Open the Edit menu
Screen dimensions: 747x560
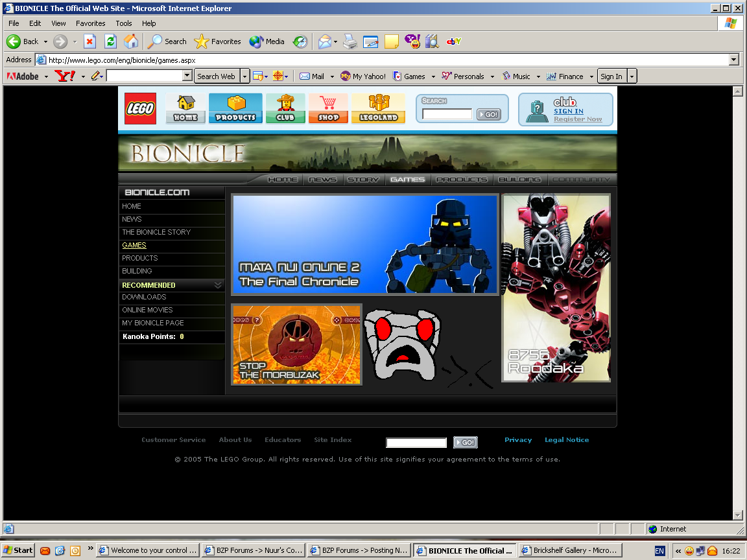click(35, 23)
